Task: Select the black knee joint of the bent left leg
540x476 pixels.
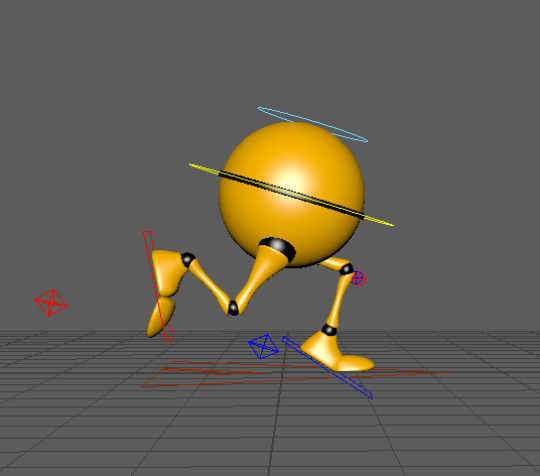Action: tap(233, 308)
